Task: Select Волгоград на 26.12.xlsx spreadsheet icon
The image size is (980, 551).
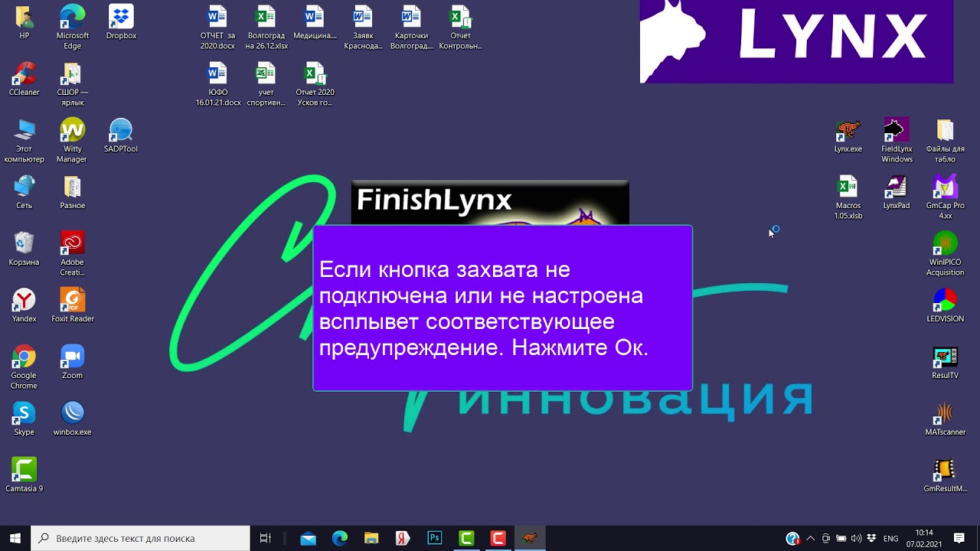Action: point(266,27)
